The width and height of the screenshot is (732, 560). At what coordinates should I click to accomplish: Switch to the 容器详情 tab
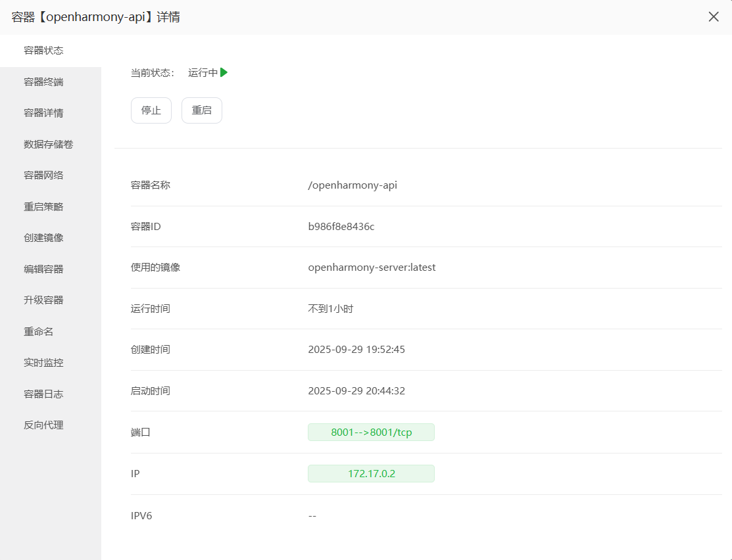pos(44,113)
